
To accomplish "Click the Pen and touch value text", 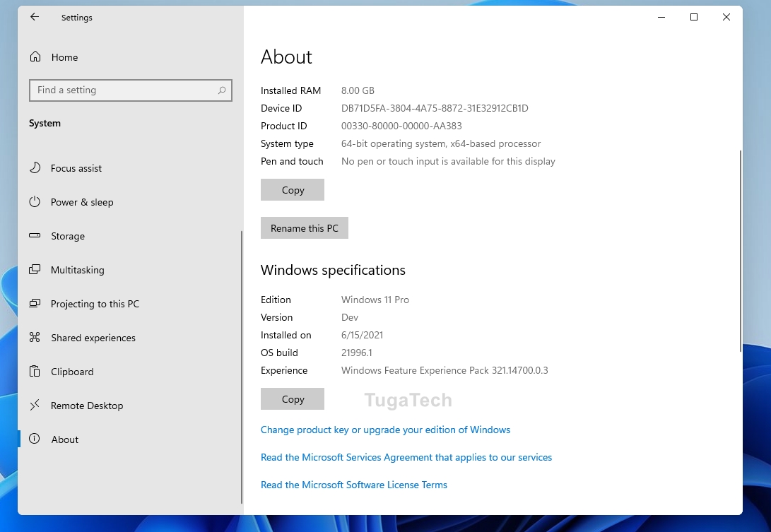I will click(449, 161).
